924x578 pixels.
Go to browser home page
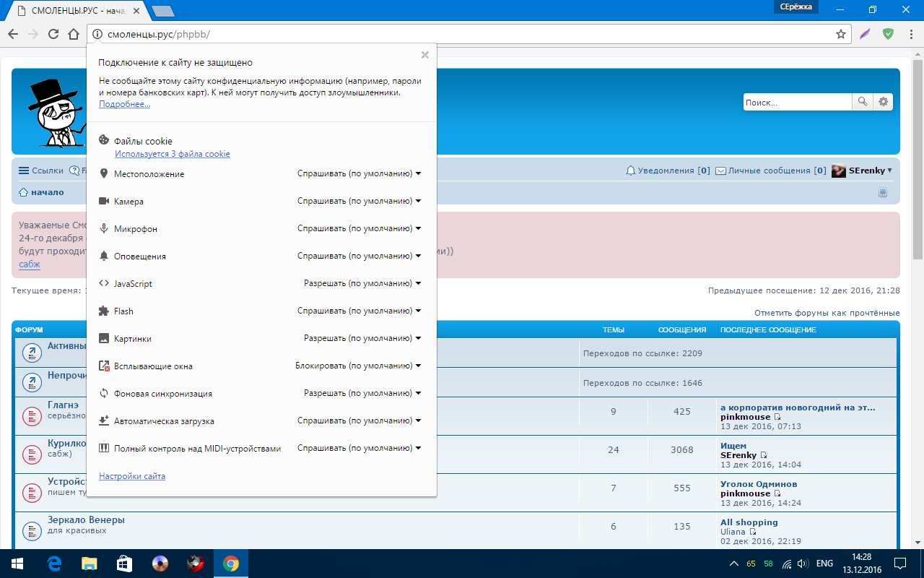pos(73,34)
